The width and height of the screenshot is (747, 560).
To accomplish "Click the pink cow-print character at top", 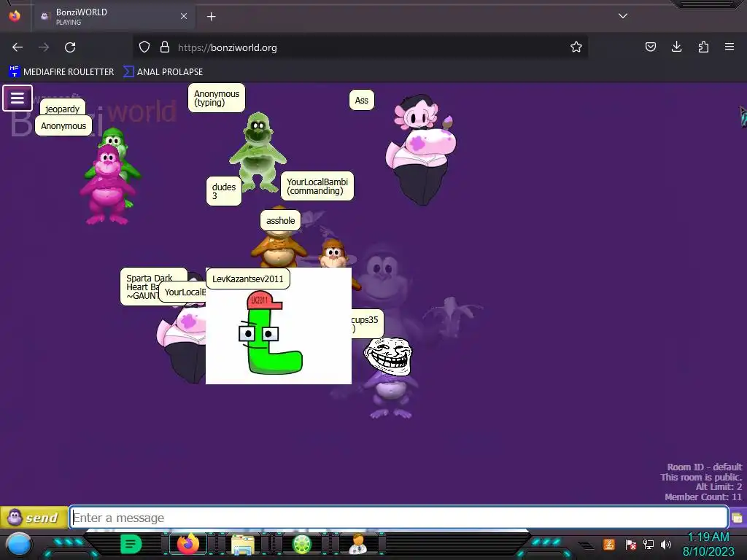I will (421, 149).
